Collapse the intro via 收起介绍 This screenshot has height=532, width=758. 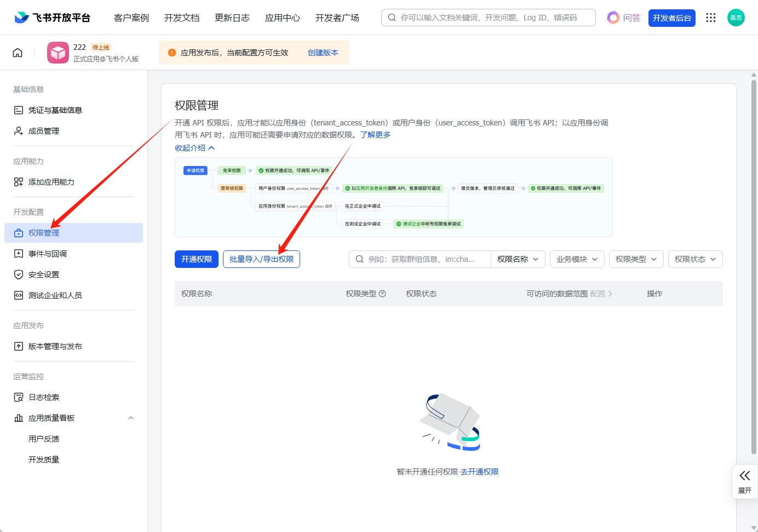(x=194, y=148)
